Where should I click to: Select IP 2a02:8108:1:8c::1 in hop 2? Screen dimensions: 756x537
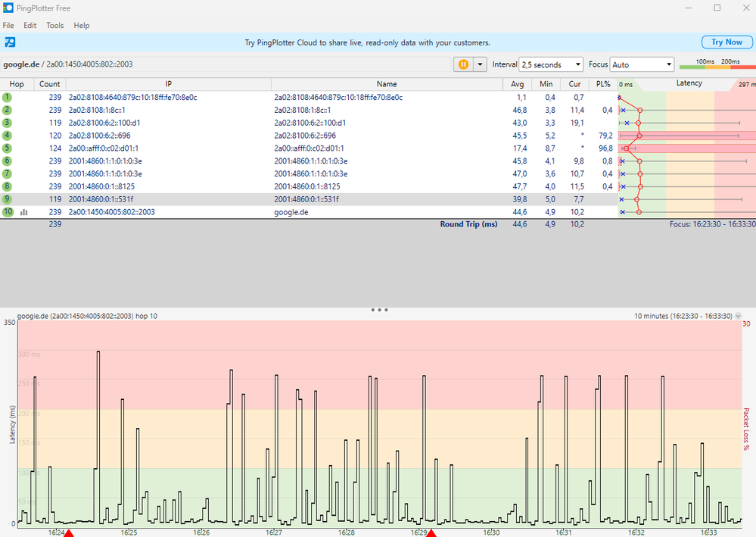point(97,110)
